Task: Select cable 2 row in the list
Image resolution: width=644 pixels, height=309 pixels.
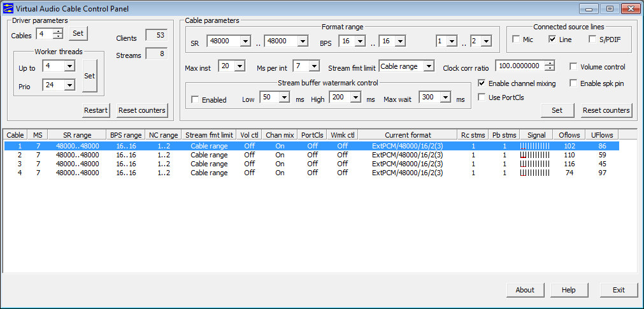Action: click(311, 155)
